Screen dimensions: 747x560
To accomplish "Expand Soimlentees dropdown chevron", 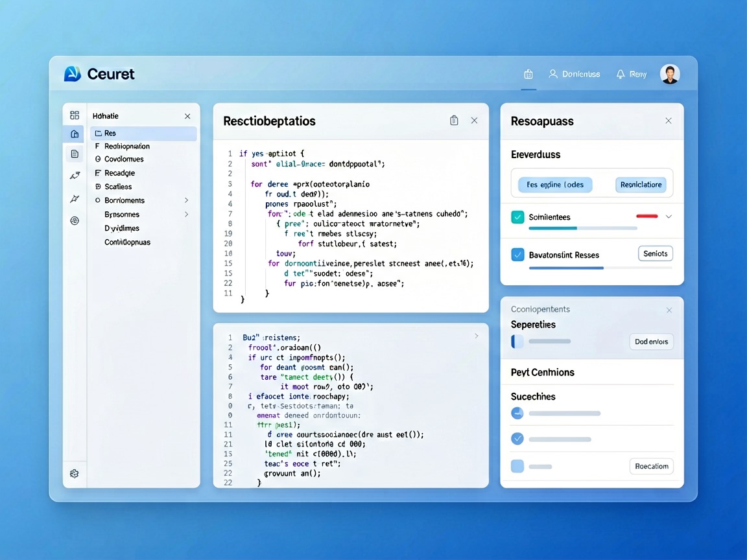I will coord(669,216).
